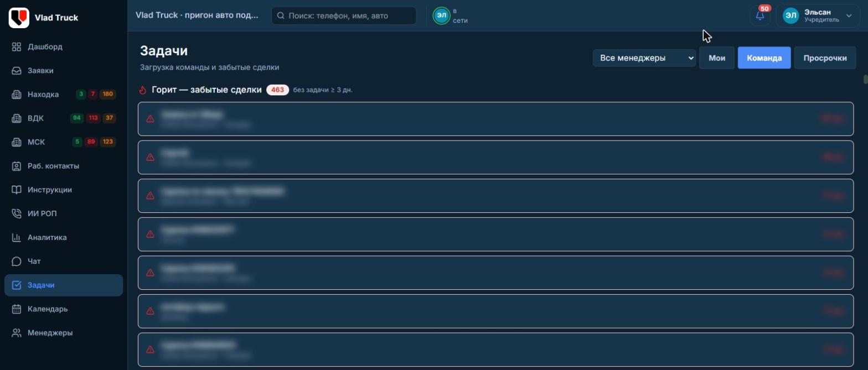Go to Задачи in the sidebar

coord(64,285)
